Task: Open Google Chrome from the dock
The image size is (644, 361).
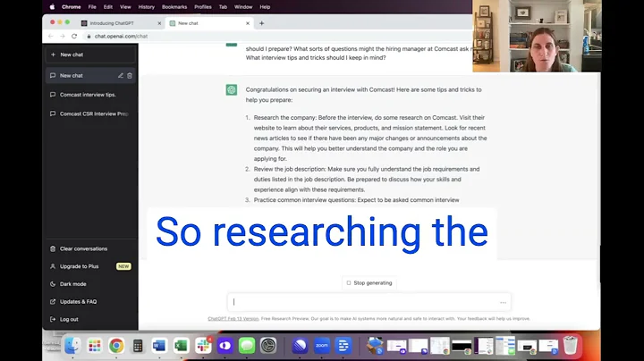Action: 116,346
